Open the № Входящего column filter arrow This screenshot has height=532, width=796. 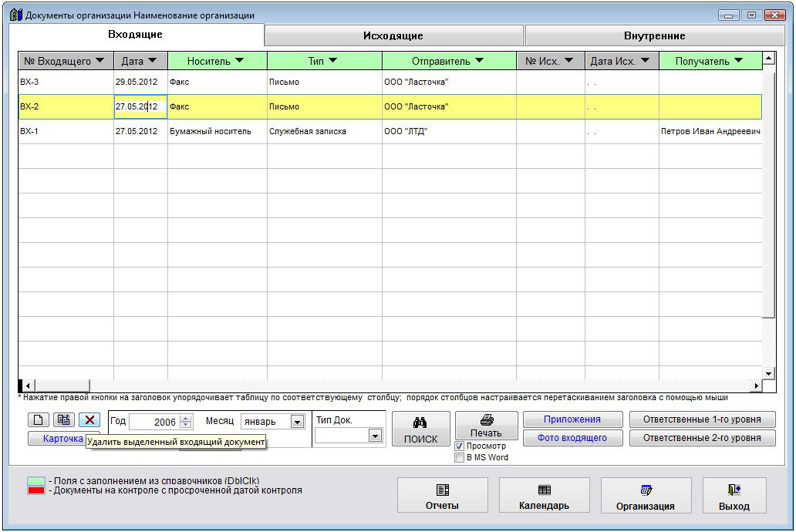pos(99,60)
